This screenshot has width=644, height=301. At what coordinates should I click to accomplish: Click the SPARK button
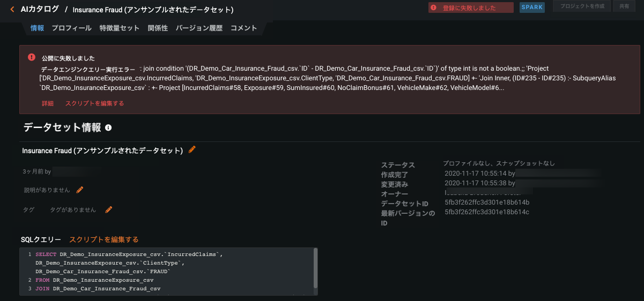click(x=532, y=7)
